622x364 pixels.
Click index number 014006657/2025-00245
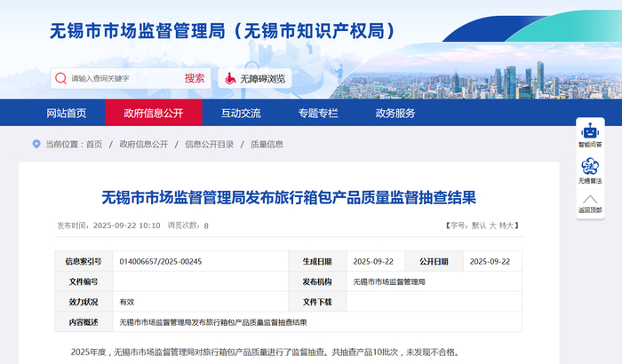point(161,262)
